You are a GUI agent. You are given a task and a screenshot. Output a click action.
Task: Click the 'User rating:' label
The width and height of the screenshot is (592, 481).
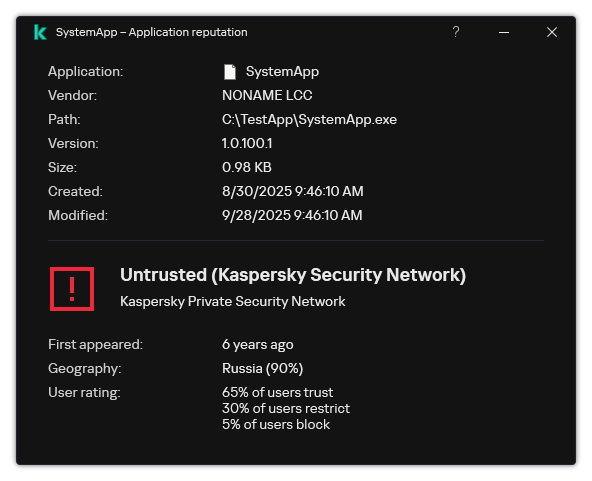84,393
